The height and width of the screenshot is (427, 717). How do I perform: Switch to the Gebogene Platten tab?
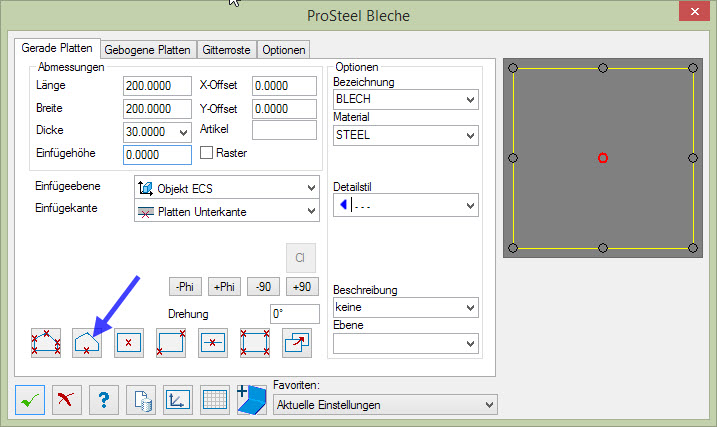pos(148,49)
